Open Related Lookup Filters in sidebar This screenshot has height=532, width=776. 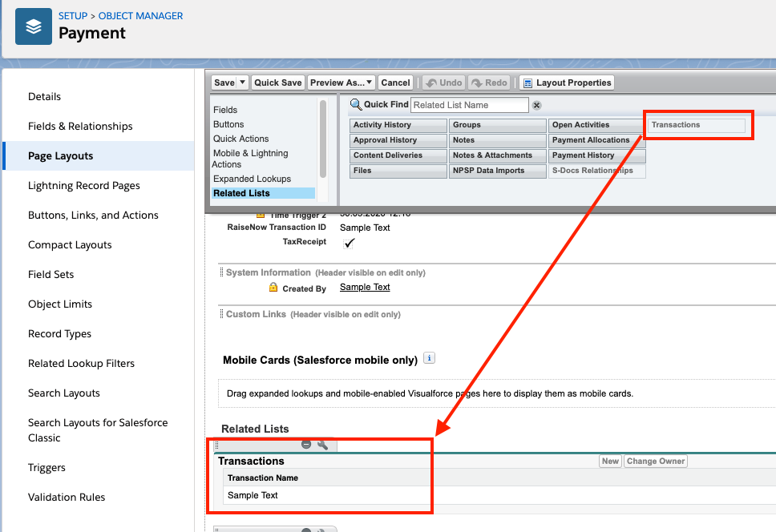[81, 364]
